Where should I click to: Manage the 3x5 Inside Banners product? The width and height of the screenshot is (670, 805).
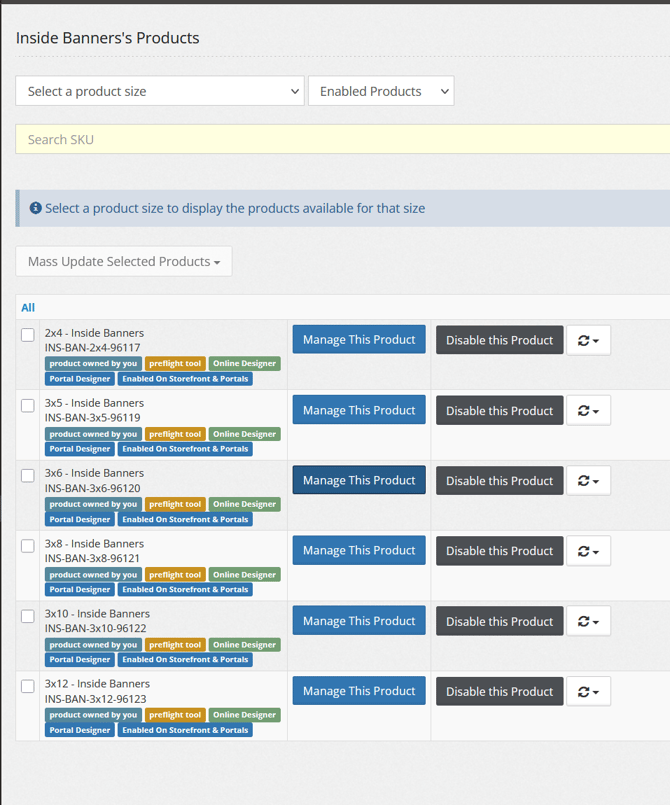359,410
